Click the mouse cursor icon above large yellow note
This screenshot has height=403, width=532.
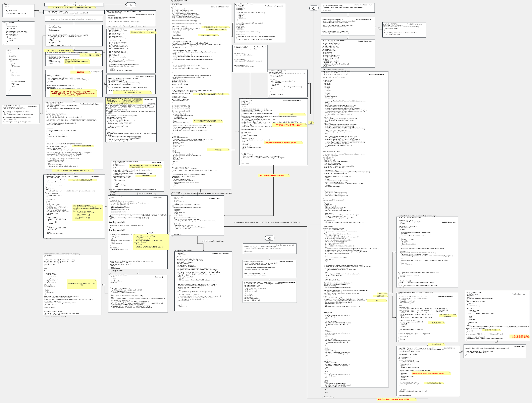pos(147,233)
